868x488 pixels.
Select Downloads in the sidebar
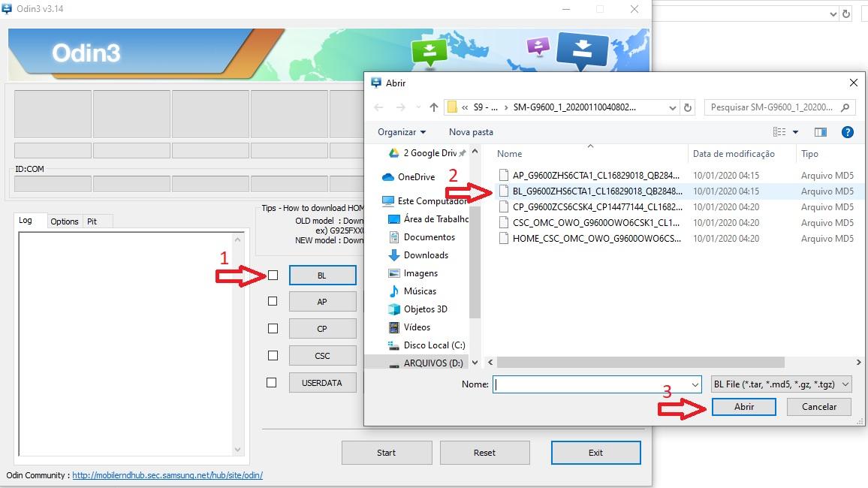pyautogui.click(x=418, y=255)
